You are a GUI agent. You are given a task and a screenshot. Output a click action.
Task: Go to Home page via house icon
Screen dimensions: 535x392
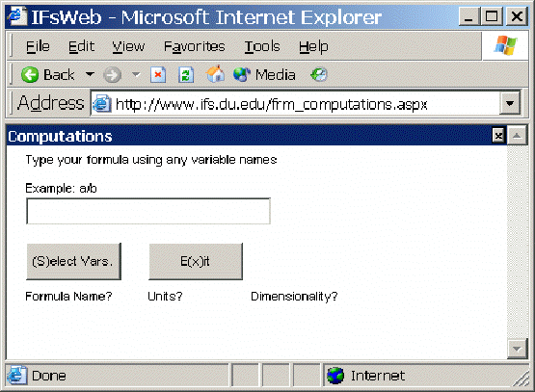point(215,74)
